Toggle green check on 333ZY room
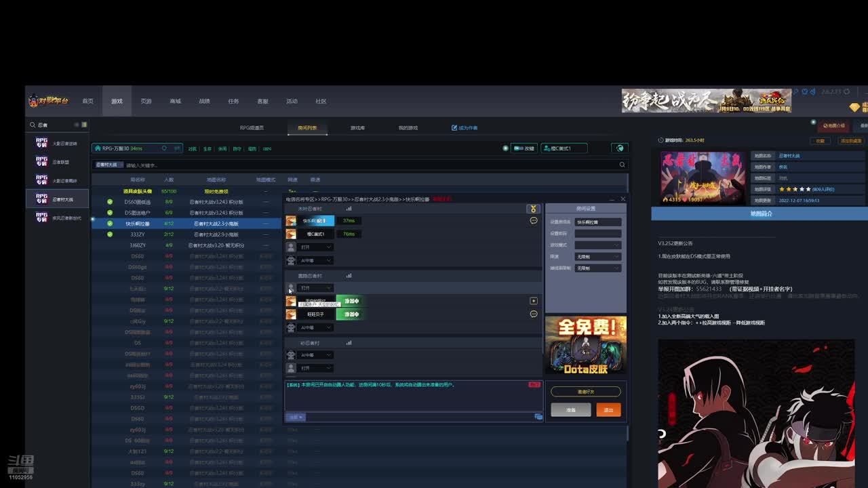 110,235
